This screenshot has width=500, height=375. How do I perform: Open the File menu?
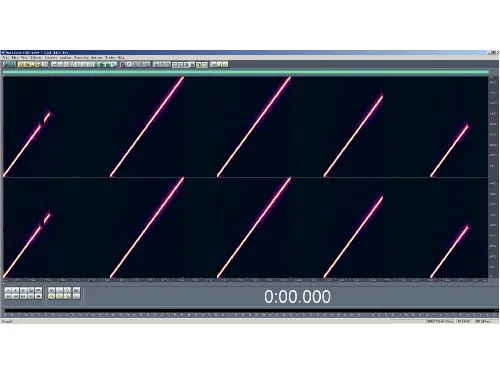5,57
